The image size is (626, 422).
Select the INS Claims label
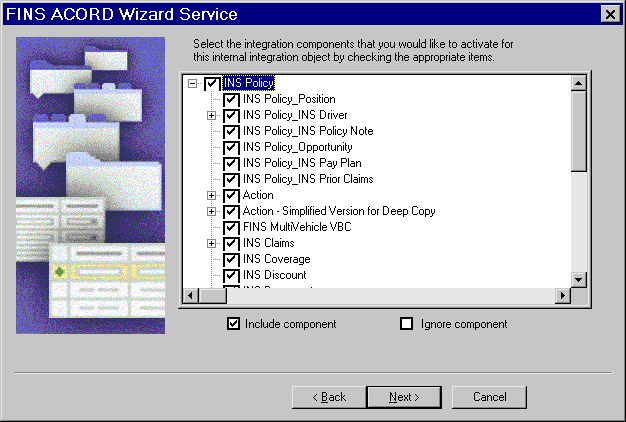click(x=268, y=243)
